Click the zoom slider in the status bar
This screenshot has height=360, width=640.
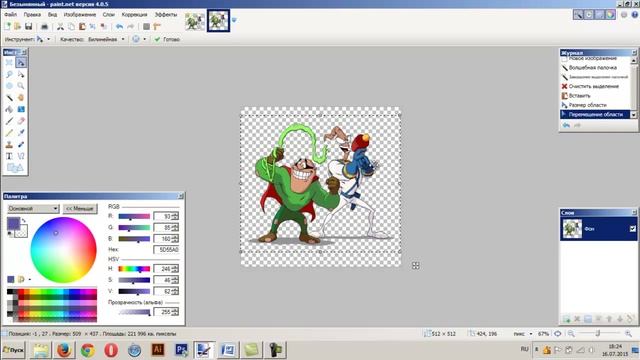coord(598,333)
